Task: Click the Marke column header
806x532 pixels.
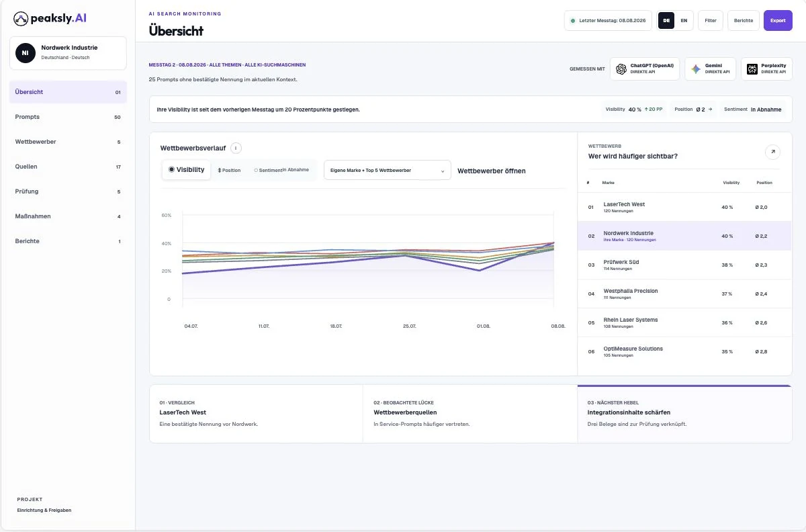Action: (608, 183)
